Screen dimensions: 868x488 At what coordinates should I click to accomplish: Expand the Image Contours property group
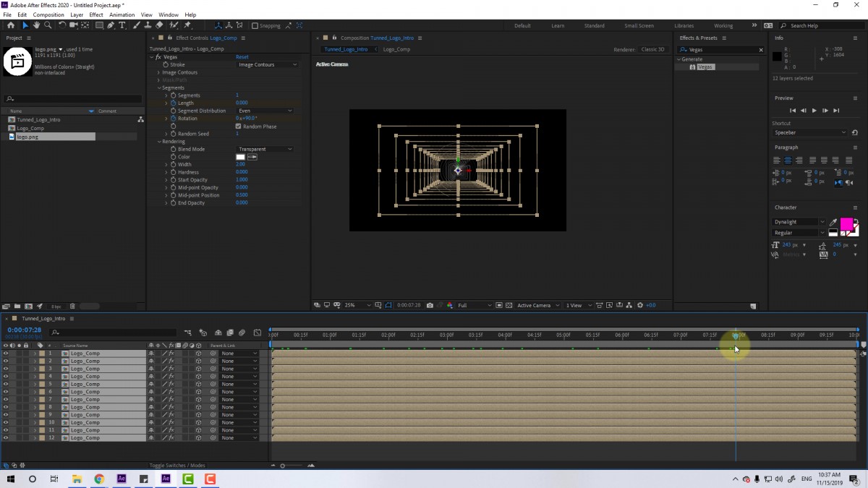point(159,72)
